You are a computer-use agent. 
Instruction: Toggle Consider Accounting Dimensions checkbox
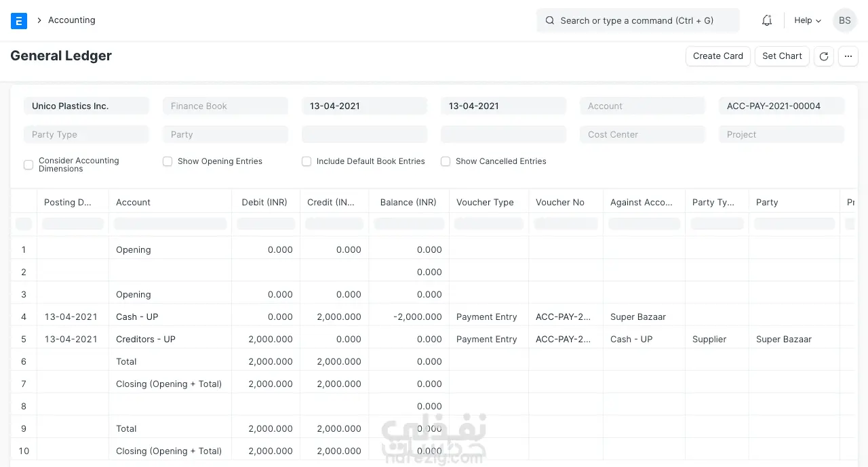coord(28,165)
